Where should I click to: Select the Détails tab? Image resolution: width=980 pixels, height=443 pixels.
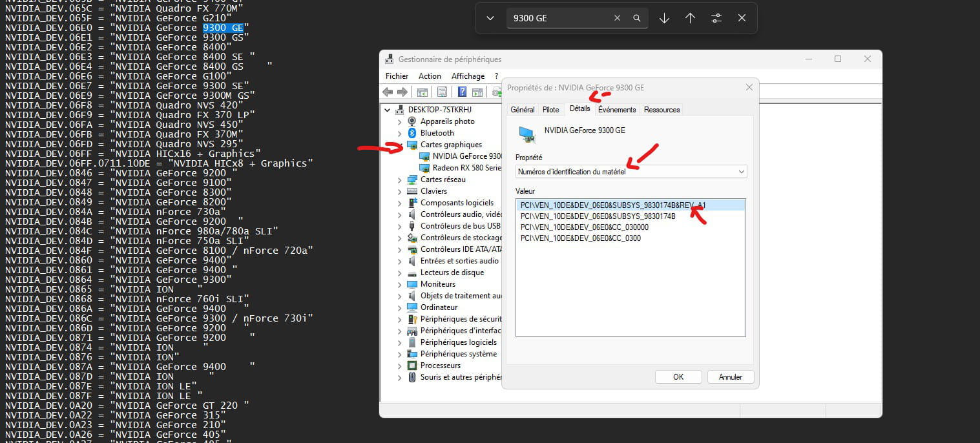click(x=580, y=108)
